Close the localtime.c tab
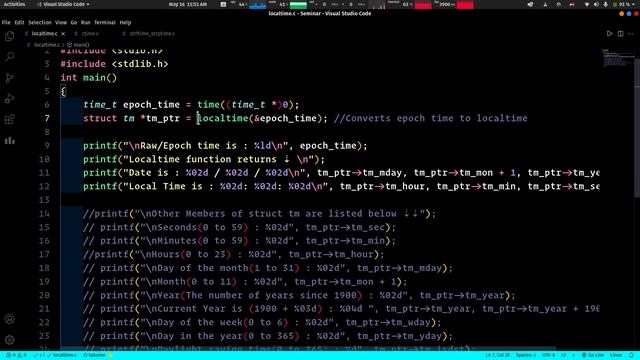This screenshot has height=360, width=640. pyautogui.click(x=63, y=34)
